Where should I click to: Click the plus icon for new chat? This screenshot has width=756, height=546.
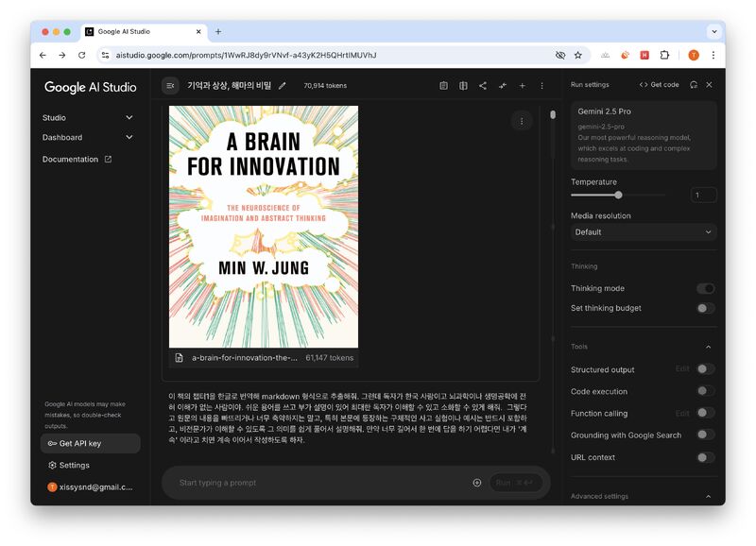click(x=522, y=86)
